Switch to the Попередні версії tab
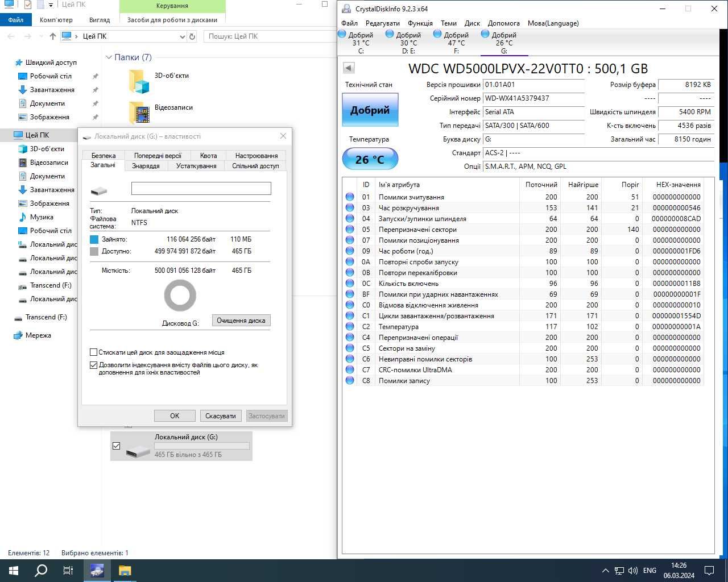728x582 pixels. point(158,155)
